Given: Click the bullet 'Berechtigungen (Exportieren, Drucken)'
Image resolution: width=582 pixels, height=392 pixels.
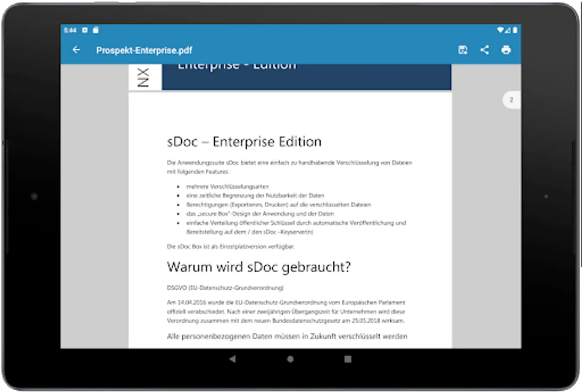Looking at the screenshot, I should click(279, 205).
